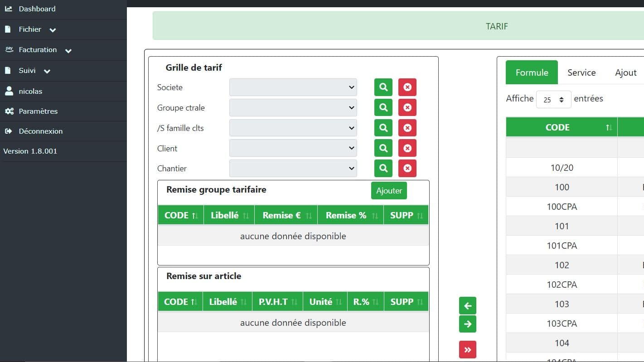Change entries count in Affiche selector
Image resolution: width=644 pixels, height=362 pixels.
(553, 99)
